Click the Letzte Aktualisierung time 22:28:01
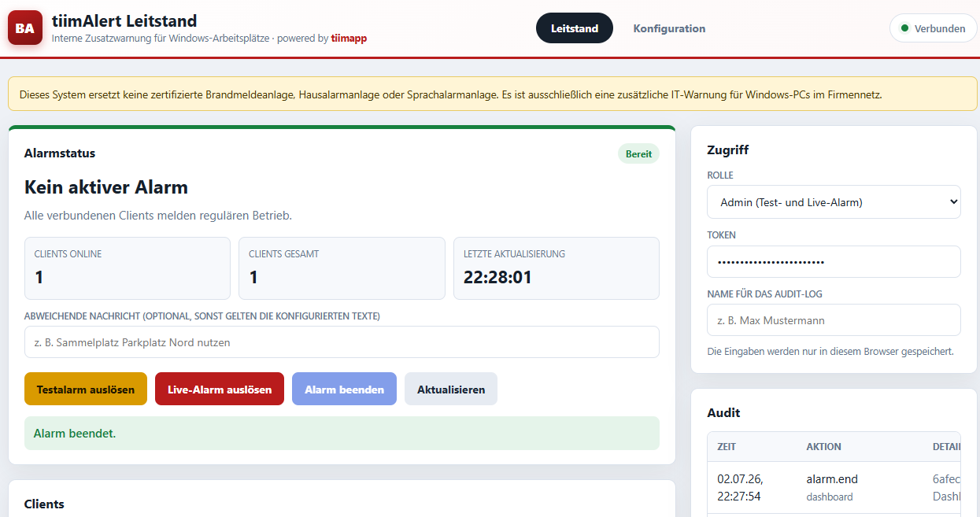Image resolution: width=980 pixels, height=517 pixels. point(497,277)
